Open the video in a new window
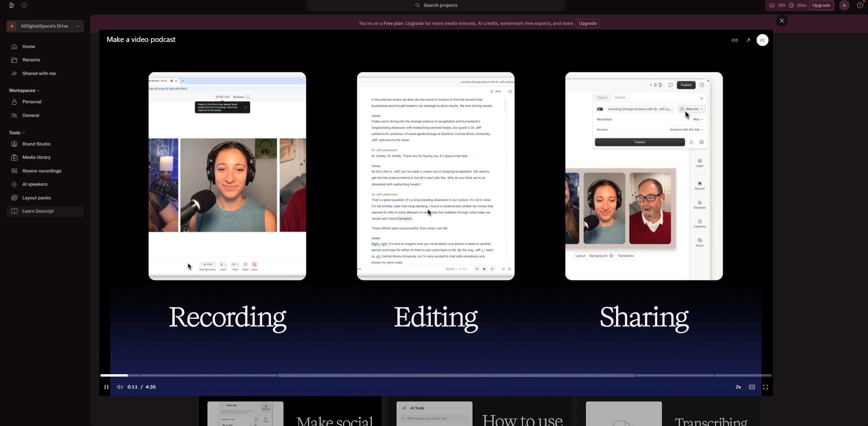The height and width of the screenshot is (426, 868). click(748, 40)
